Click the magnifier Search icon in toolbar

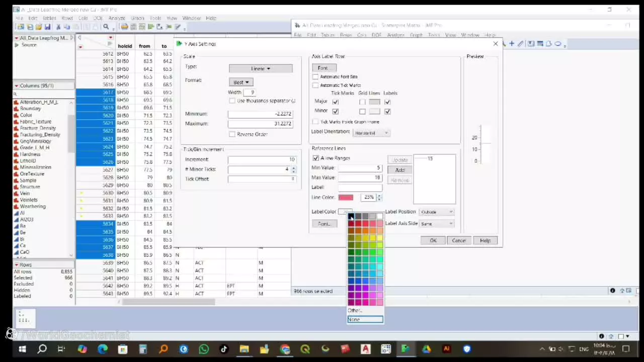pyautogui.click(x=106, y=27)
